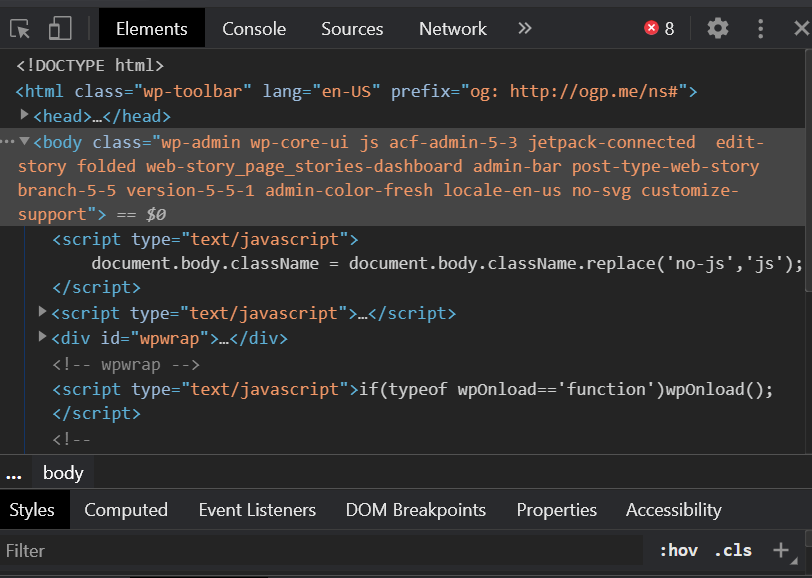Select the document.body.className replace script text
The height and width of the screenshot is (578, 812).
pos(447,264)
